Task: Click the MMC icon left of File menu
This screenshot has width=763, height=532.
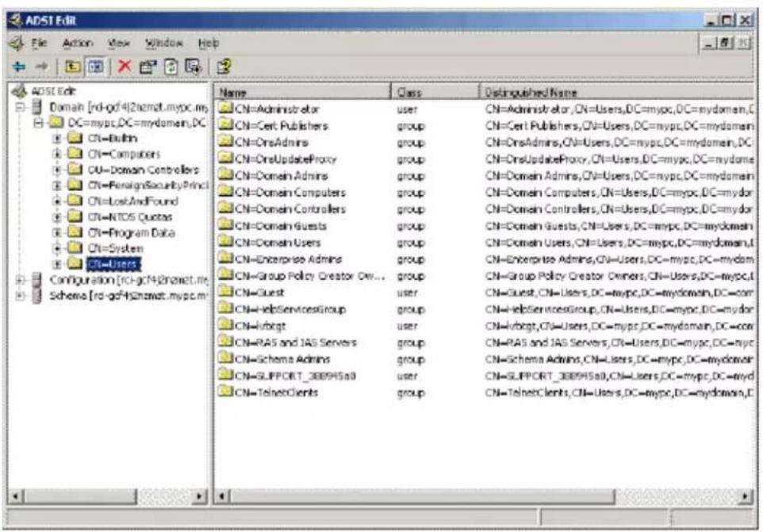Action: 17,44
